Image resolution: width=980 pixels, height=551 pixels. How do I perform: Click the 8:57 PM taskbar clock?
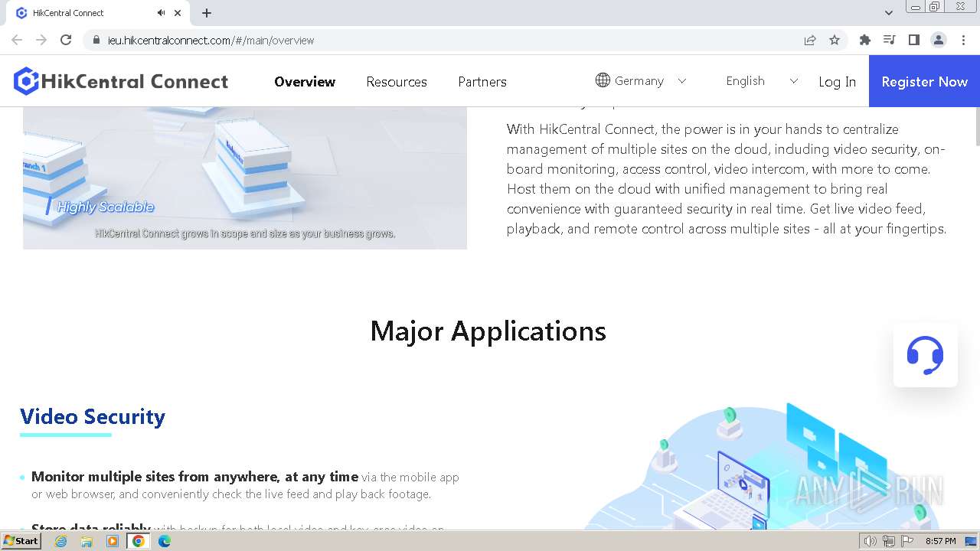point(940,541)
